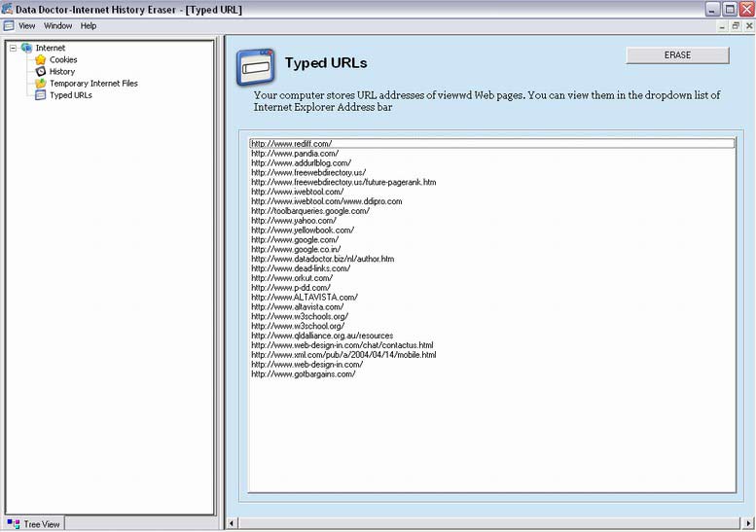Open the Window menu
The width and height of the screenshot is (756, 532).
[x=58, y=25]
